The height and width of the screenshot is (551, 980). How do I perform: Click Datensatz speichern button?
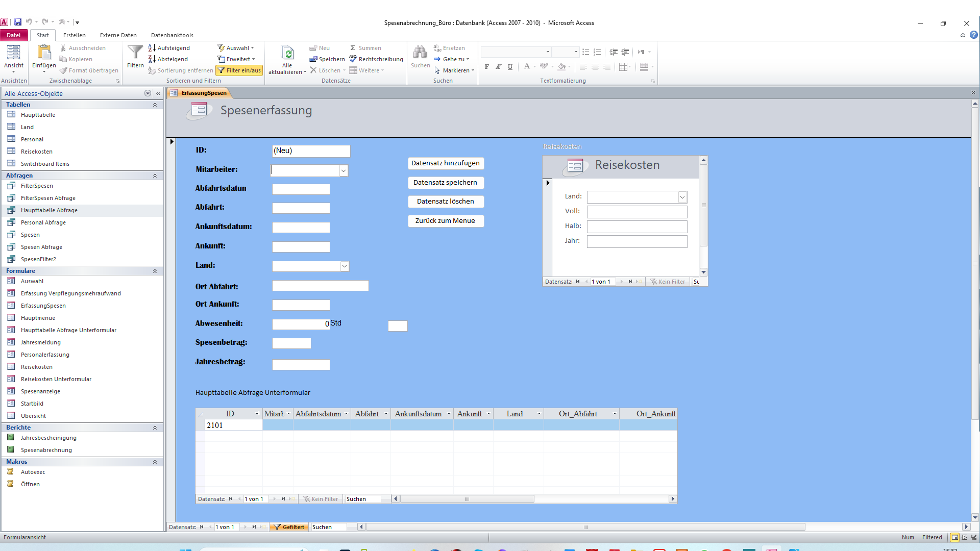pos(446,183)
